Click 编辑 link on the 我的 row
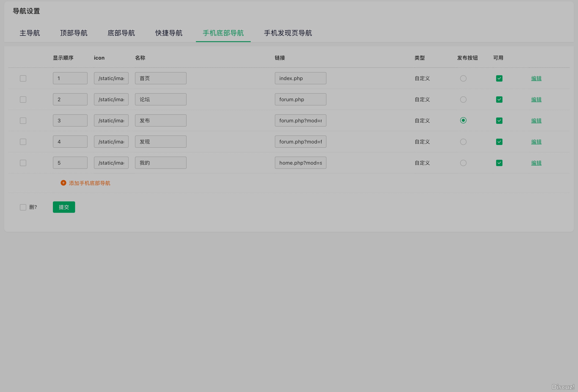This screenshot has width=578, height=392. (x=536, y=163)
